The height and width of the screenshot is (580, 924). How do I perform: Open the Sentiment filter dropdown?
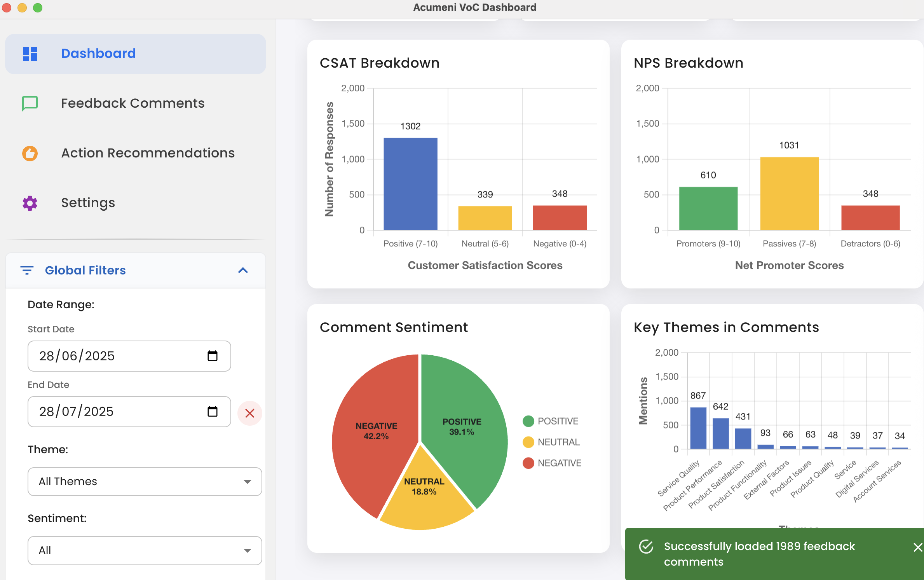145,550
